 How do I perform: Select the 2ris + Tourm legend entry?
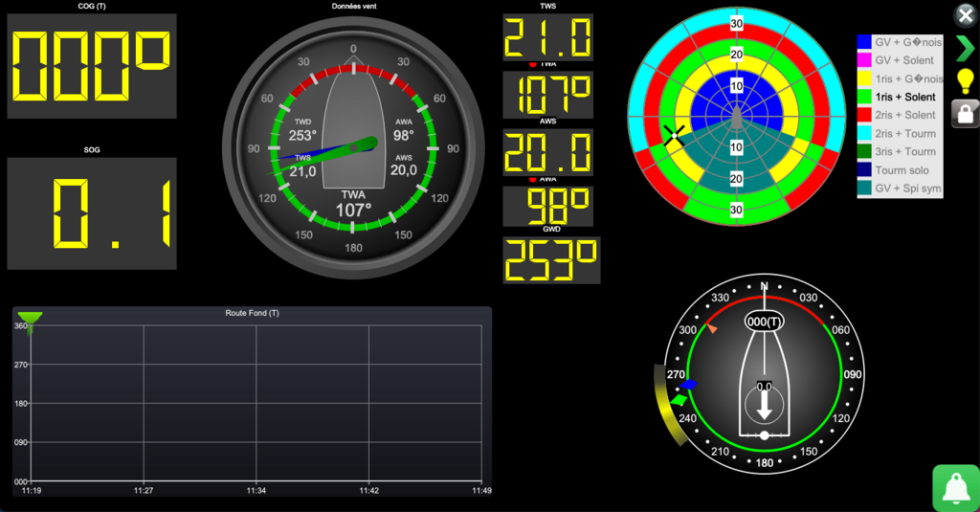tap(900, 134)
